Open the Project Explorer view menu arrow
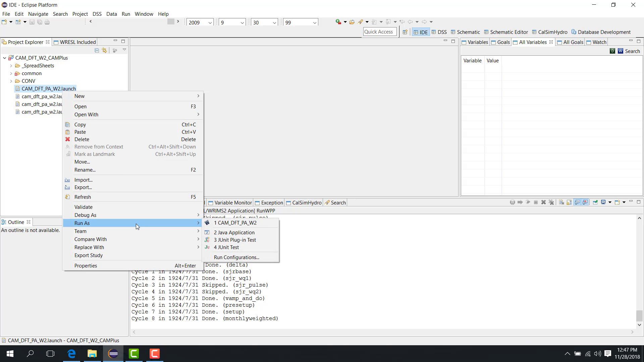Image resolution: width=644 pixels, height=362 pixels. pos(124,50)
